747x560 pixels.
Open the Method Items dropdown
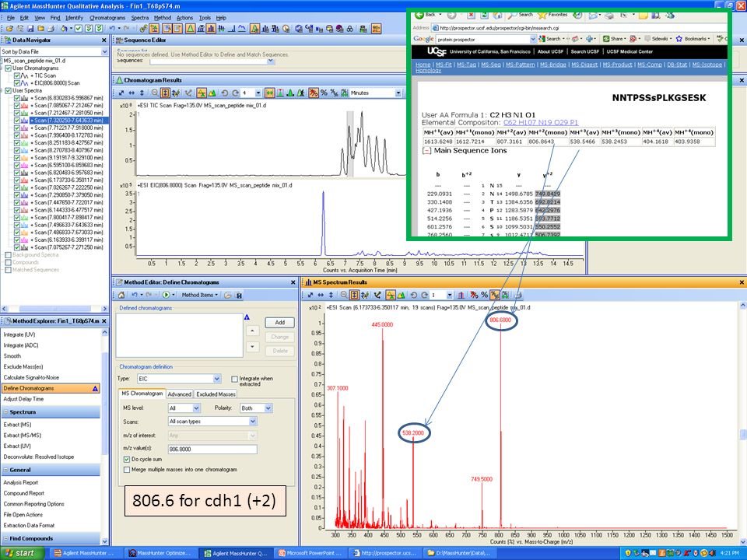(200, 296)
